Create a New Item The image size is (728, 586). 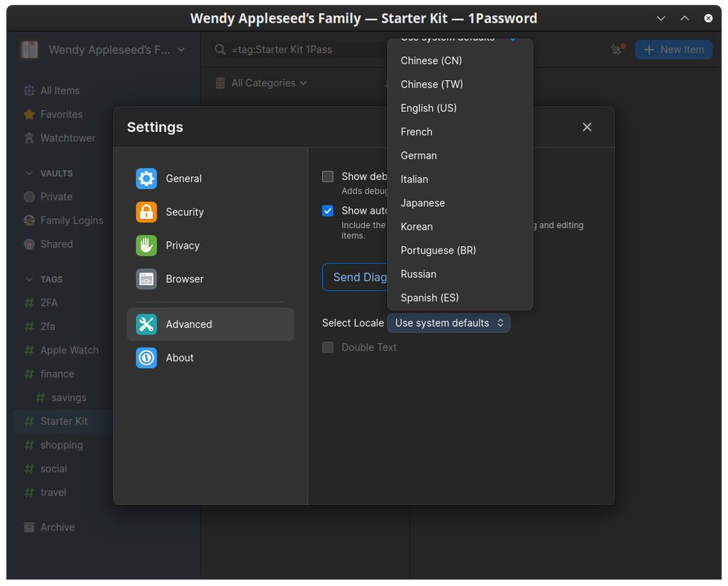point(673,50)
